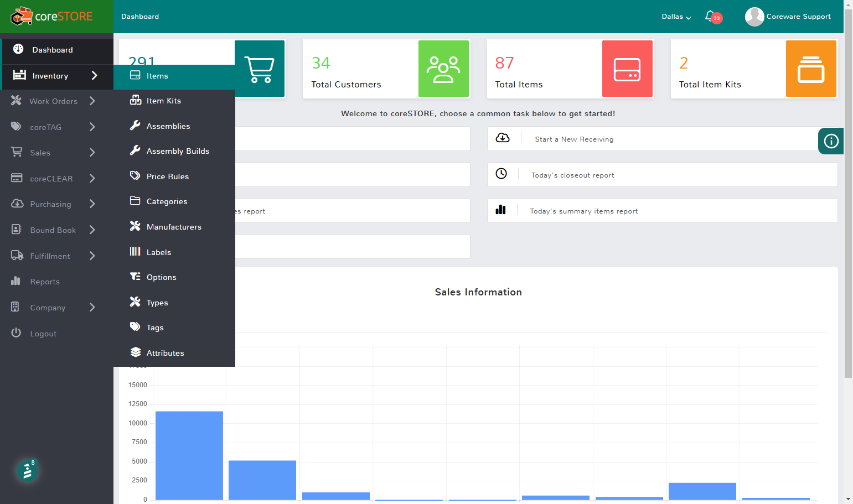This screenshot has width=853, height=504.
Task: Open Assemblies from Inventory submenu
Action: [174, 126]
